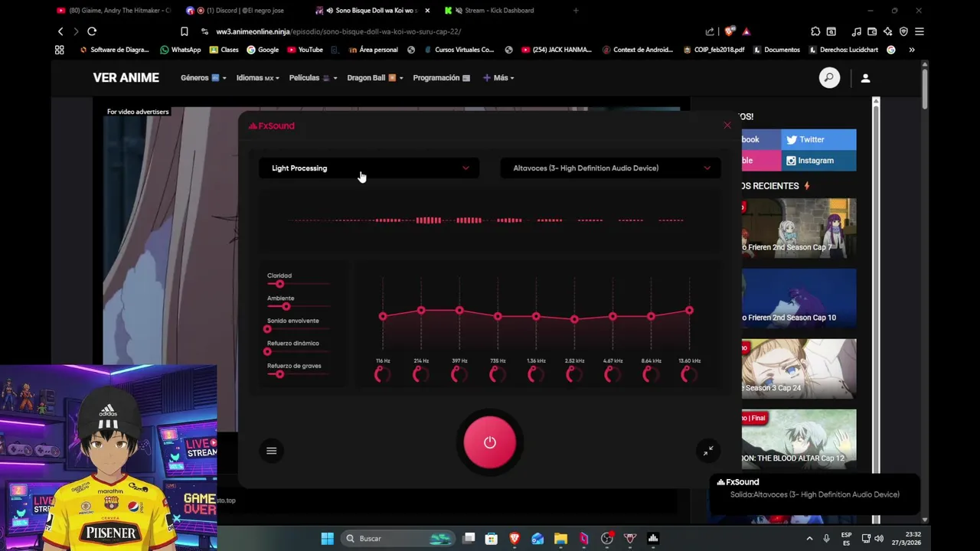Open the Twitter social button

click(x=818, y=139)
